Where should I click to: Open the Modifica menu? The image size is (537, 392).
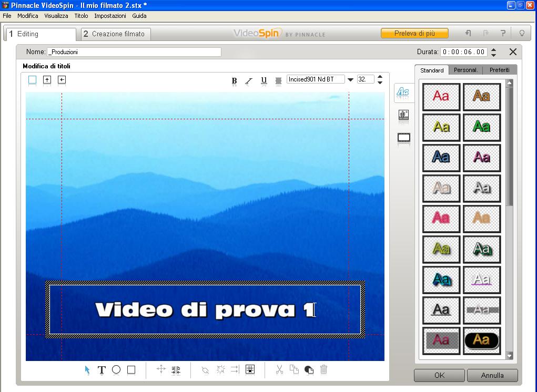pos(28,16)
